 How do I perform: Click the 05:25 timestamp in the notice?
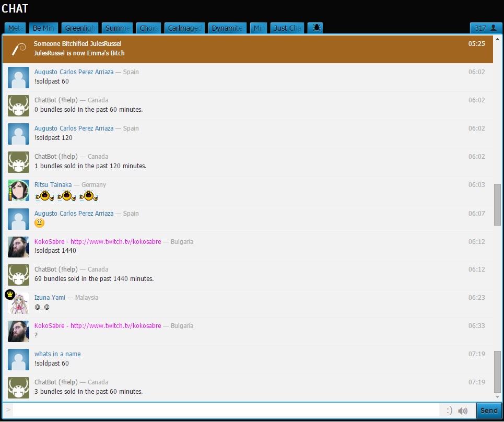tap(476, 44)
